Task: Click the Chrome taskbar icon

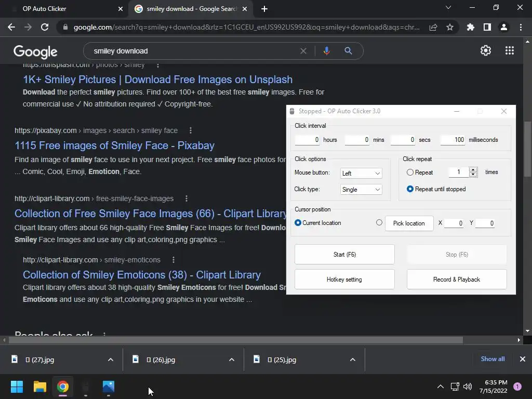Action: pos(63,387)
